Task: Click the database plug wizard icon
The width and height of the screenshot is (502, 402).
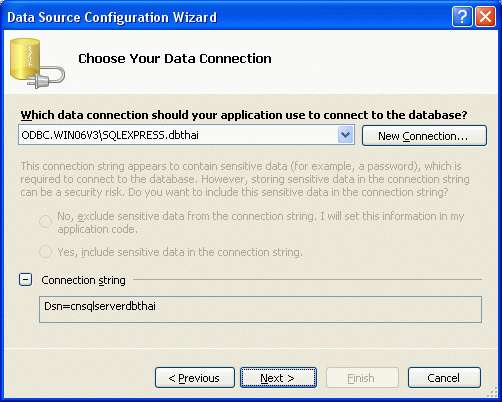Action: tap(37, 63)
